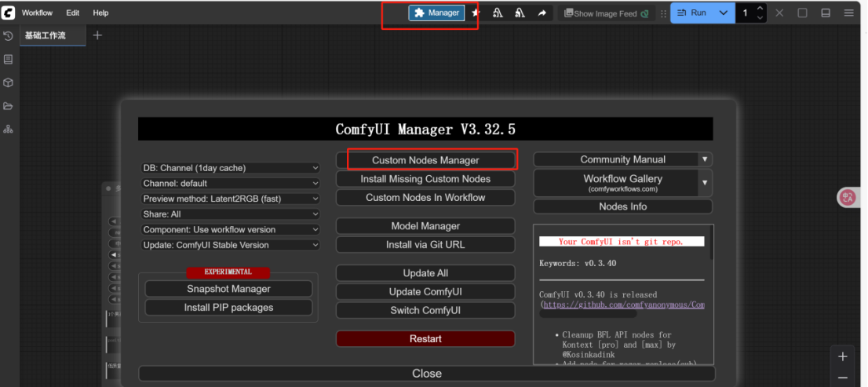868x387 pixels.
Task: Open the ComfyUI v0.3.40 GitHub link
Action: pos(623,305)
